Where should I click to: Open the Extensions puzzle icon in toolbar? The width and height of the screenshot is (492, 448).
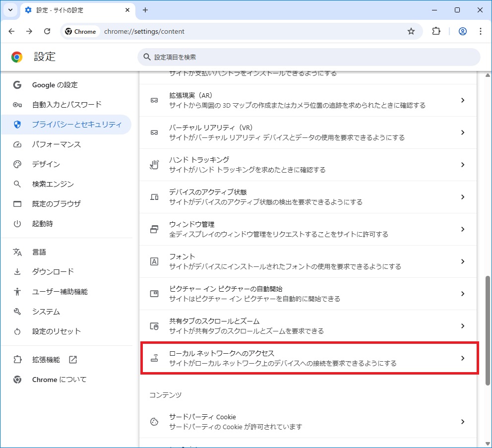click(x=436, y=31)
